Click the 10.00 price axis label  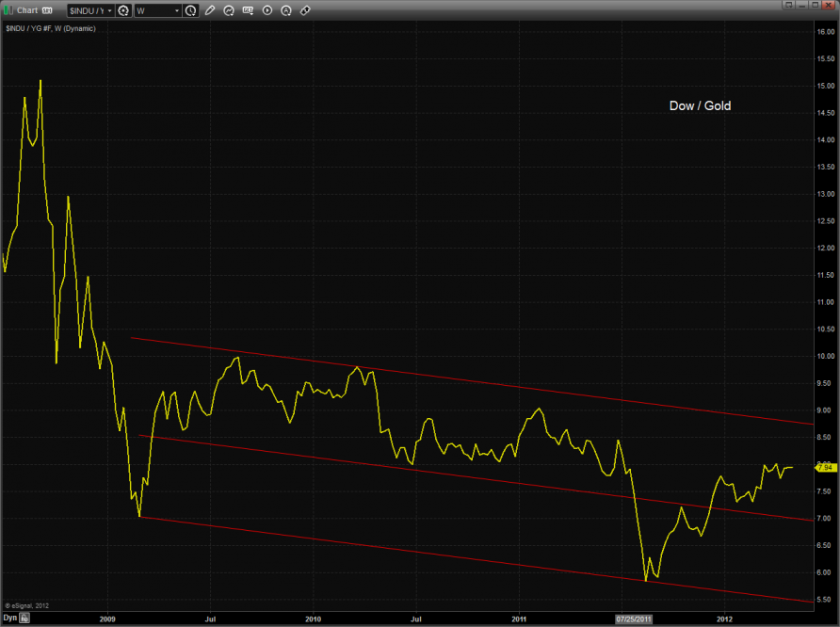coord(826,356)
